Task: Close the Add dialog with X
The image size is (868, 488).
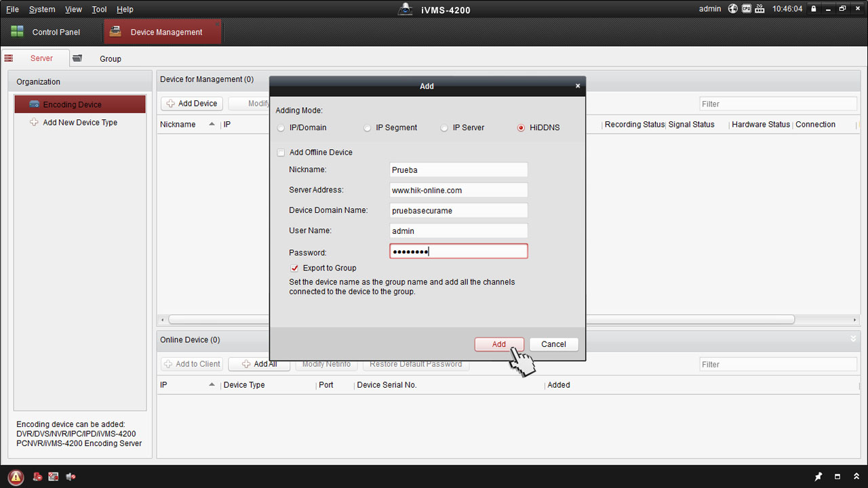Action: 578,86
